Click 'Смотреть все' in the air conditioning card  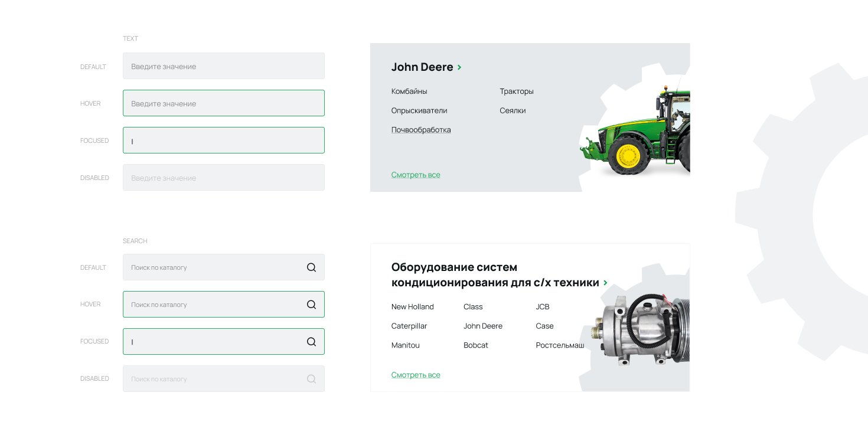[416, 375]
